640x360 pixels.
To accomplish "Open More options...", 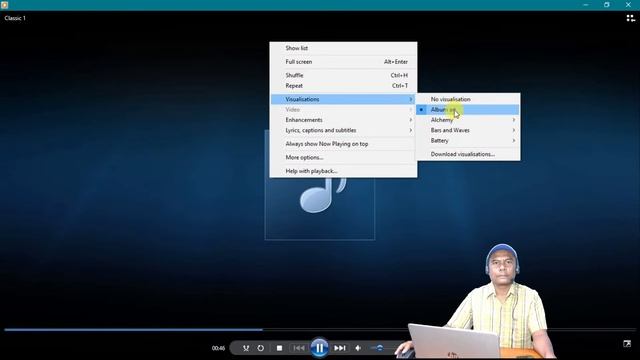I will click(343, 157).
